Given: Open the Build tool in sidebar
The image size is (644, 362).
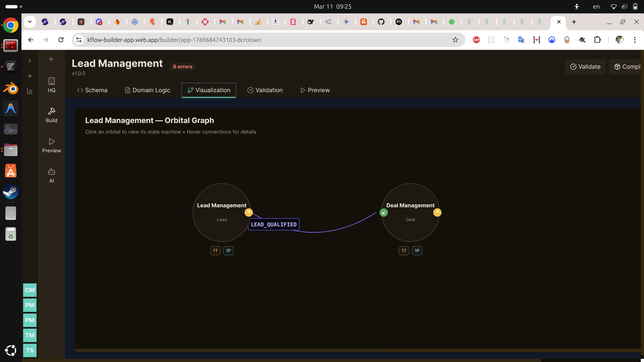Looking at the screenshot, I should [51, 115].
